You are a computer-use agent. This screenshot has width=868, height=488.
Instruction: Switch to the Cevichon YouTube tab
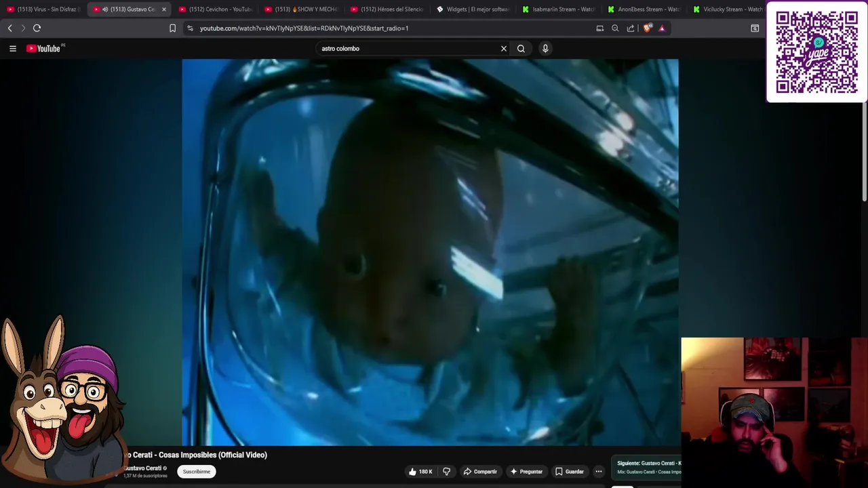216,9
